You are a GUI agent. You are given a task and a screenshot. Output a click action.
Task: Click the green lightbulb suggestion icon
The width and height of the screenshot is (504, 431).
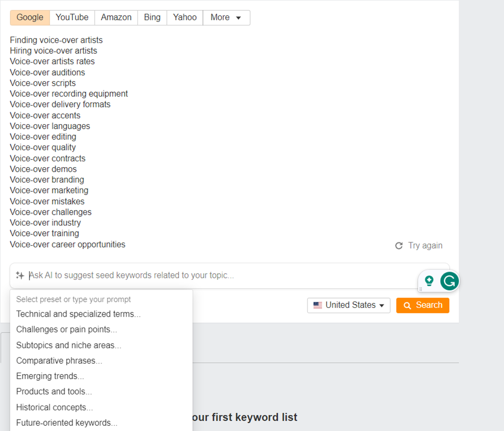click(429, 281)
